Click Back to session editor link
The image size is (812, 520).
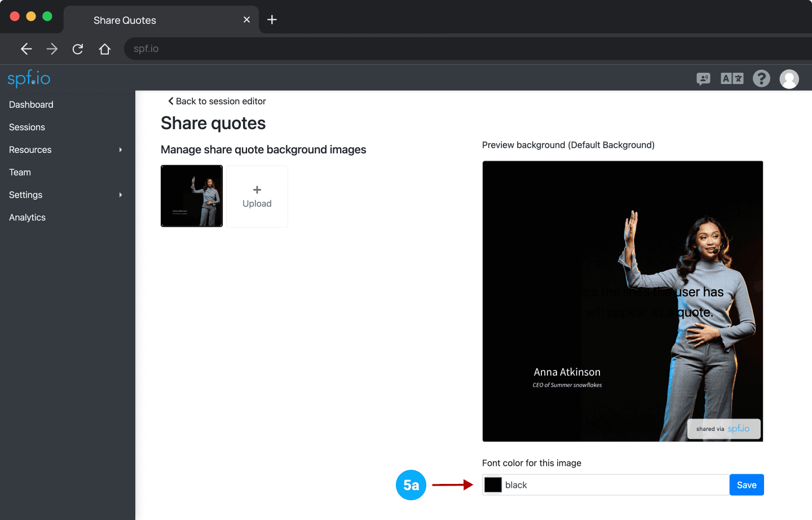click(217, 102)
